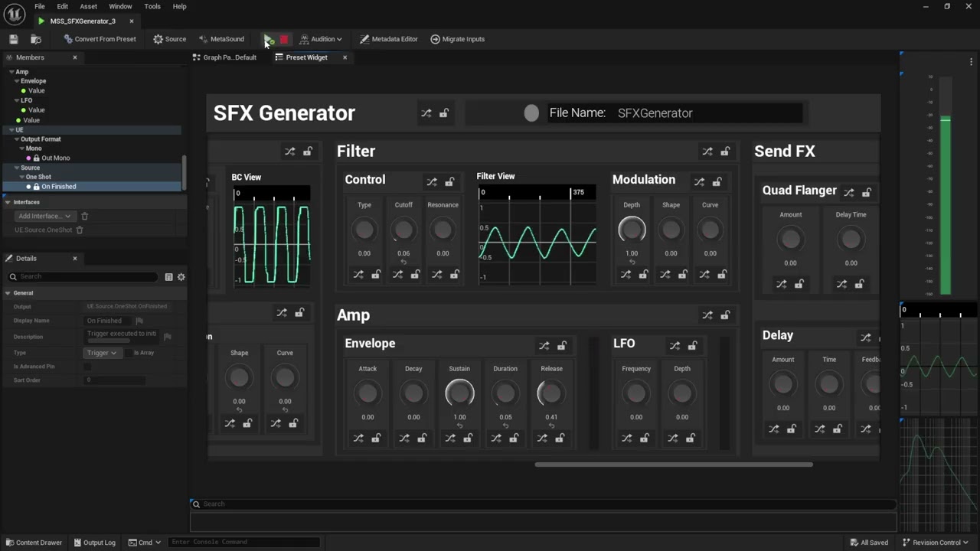Open the Revision Control dropdown

tap(936, 543)
